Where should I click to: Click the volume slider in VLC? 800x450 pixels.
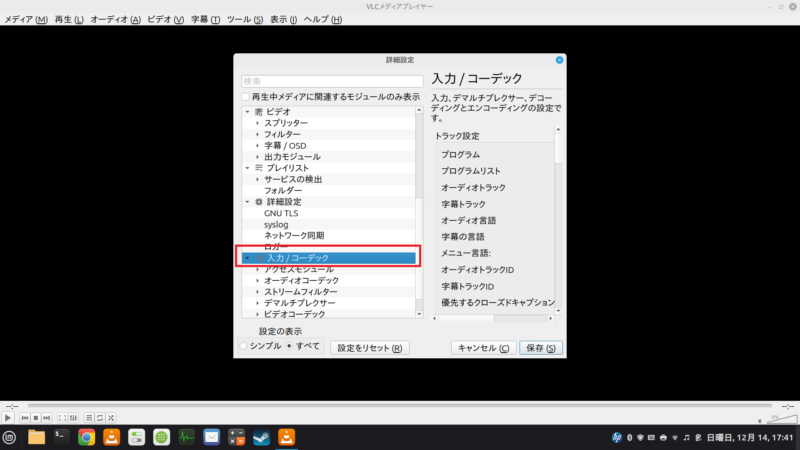pos(781,416)
